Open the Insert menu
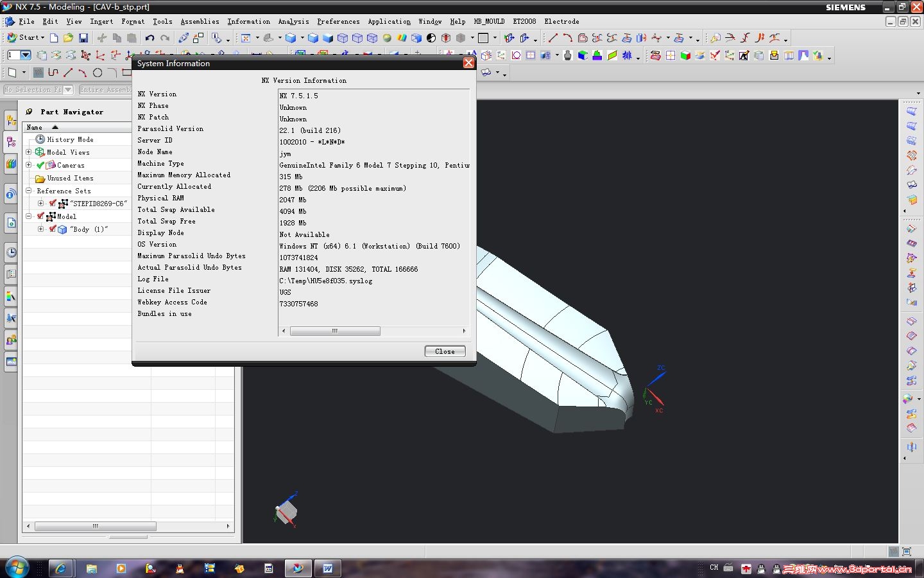 101,21
